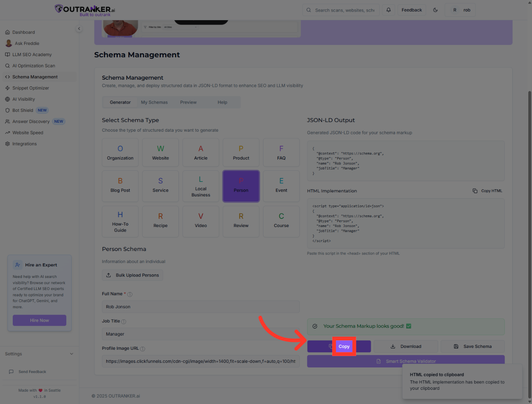
Task: Pick the Local Business schema tile
Action: click(x=201, y=186)
